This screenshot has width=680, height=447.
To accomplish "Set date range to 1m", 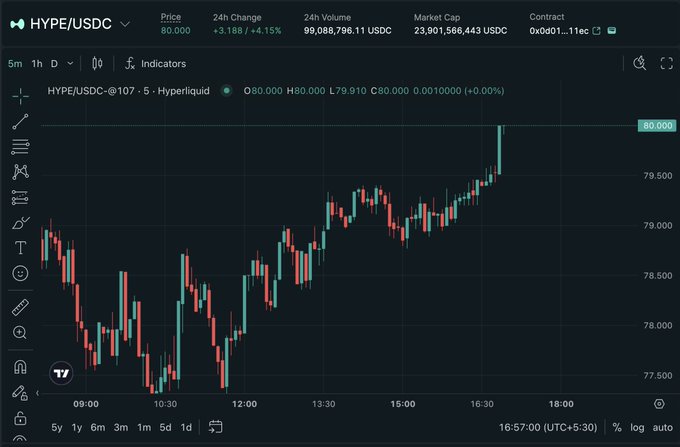I will click(144, 427).
